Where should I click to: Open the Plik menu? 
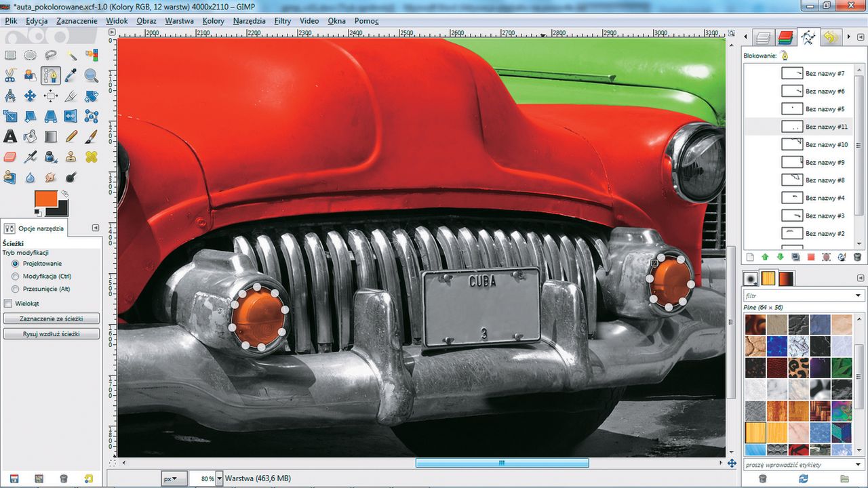click(x=11, y=21)
